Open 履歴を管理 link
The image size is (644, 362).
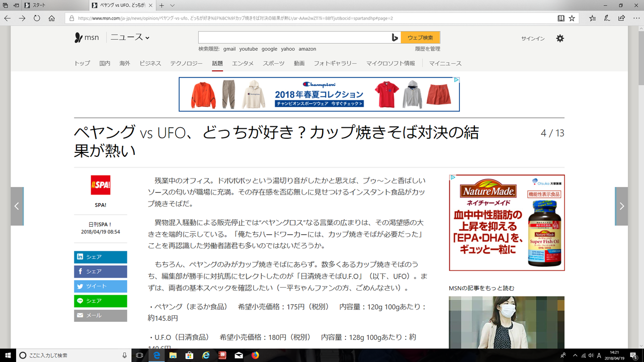tap(428, 49)
